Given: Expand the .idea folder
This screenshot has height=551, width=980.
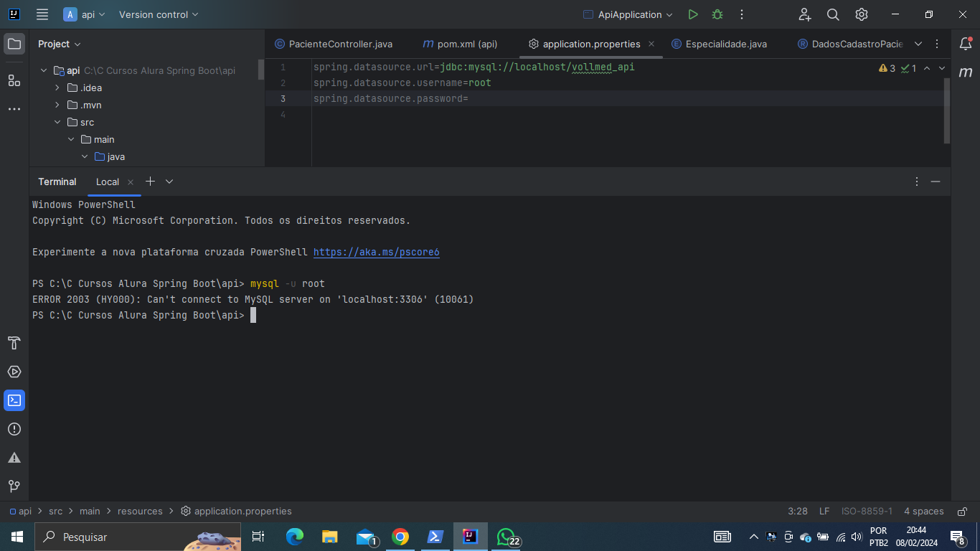Looking at the screenshot, I should 57,88.
